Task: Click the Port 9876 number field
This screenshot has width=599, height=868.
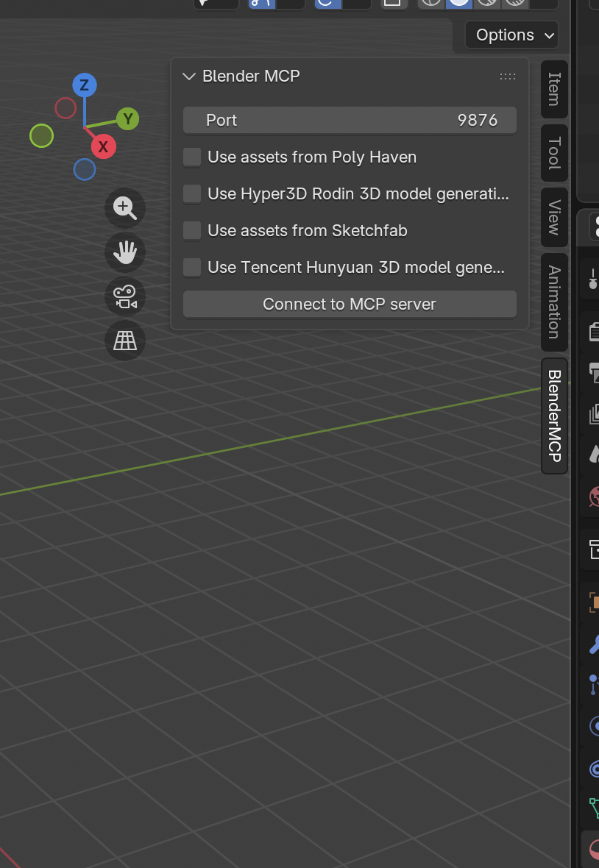Action: (x=350, y=120)
